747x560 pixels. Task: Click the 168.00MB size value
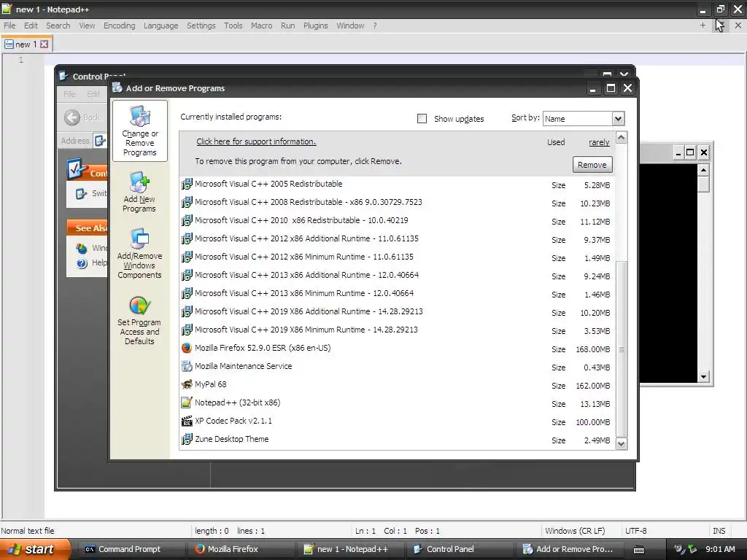[592, 349]
